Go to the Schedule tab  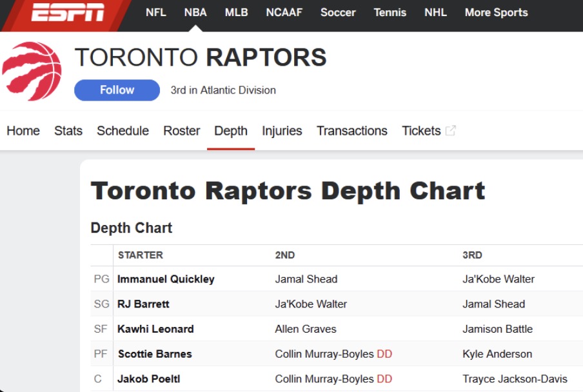pos(123,131)
